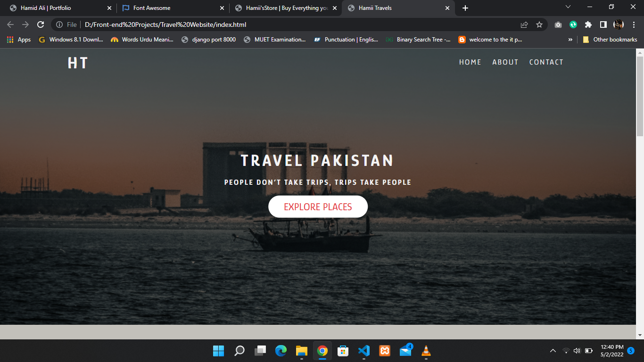Image resolution: width=644 pixels, height=362 pixels.
Task: Open Visual Studio Code from taskbar
Action: pos(363,351)
